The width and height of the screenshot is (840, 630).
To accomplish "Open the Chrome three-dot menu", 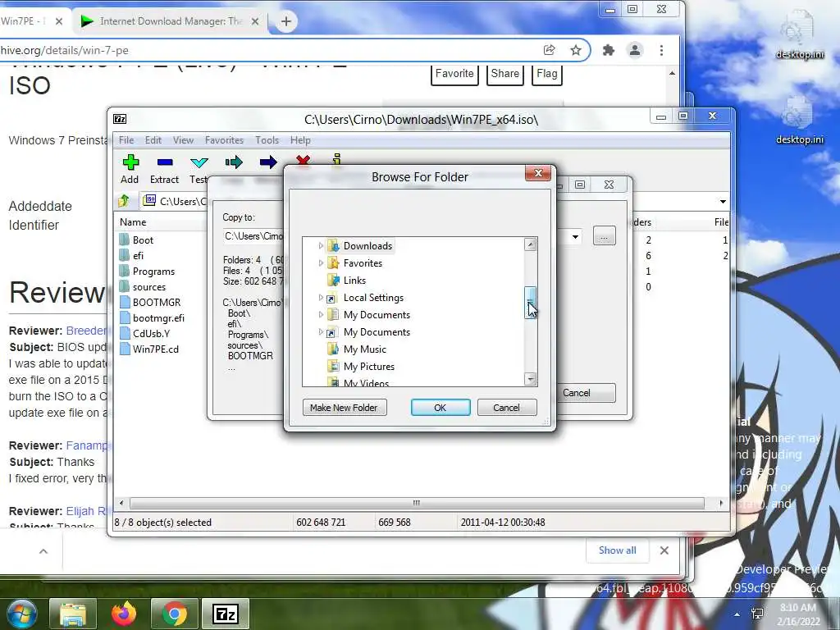I will (x=662, y=50).
